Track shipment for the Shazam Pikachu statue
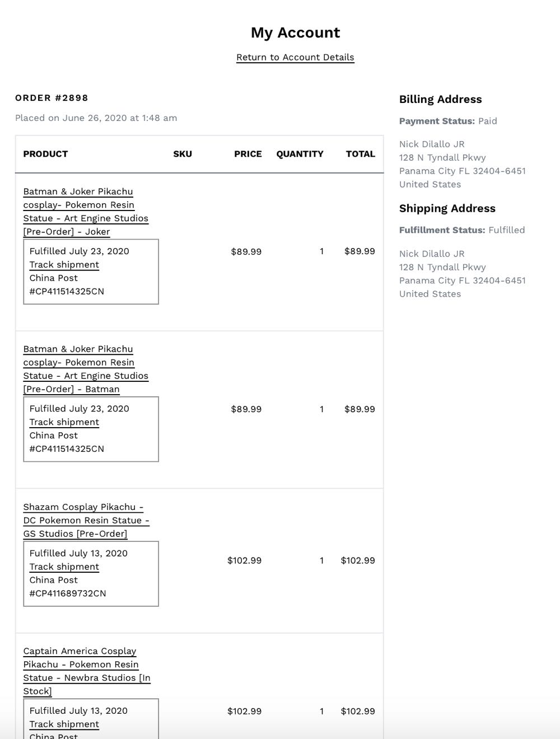The image size is (560, 739). coord(64,567)
